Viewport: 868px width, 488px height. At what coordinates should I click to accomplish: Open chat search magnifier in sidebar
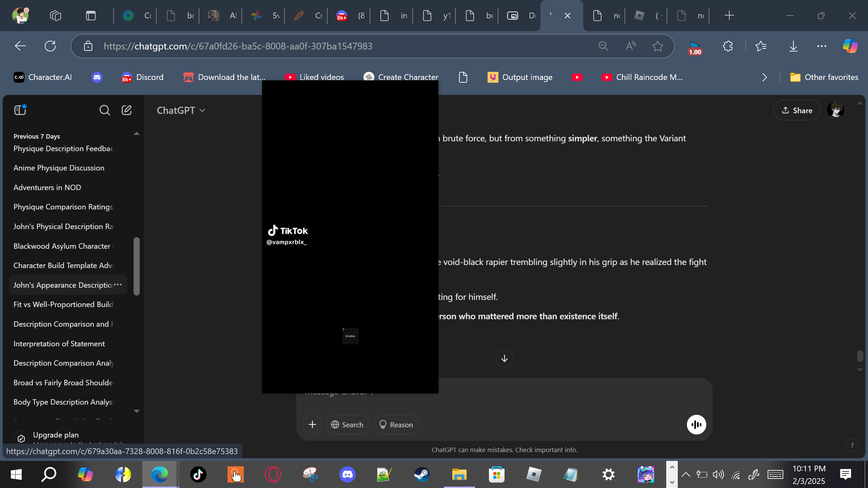(104, 110)
